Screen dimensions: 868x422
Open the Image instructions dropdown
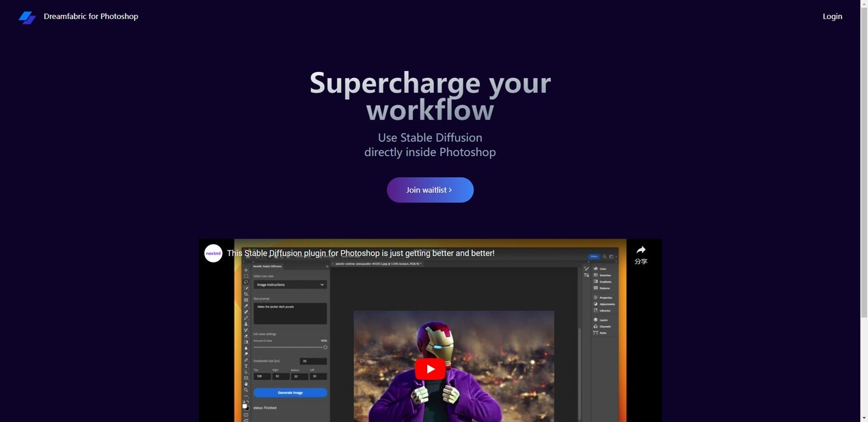(290, 285)
